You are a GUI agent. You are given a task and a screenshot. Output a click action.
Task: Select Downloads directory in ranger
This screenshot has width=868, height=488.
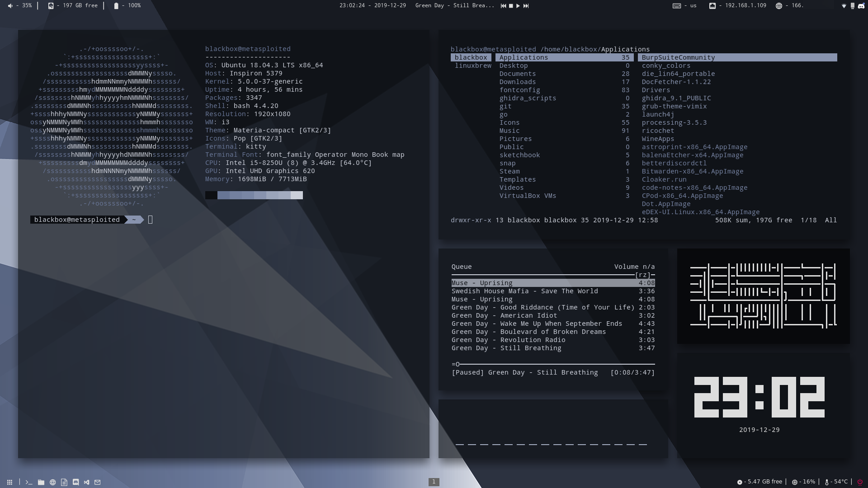click(565, 82)
